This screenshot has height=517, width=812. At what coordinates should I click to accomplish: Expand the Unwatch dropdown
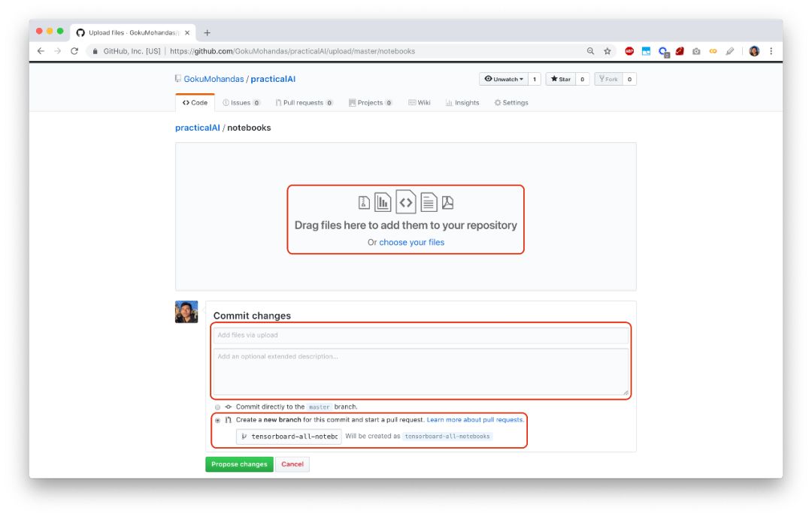504,79
